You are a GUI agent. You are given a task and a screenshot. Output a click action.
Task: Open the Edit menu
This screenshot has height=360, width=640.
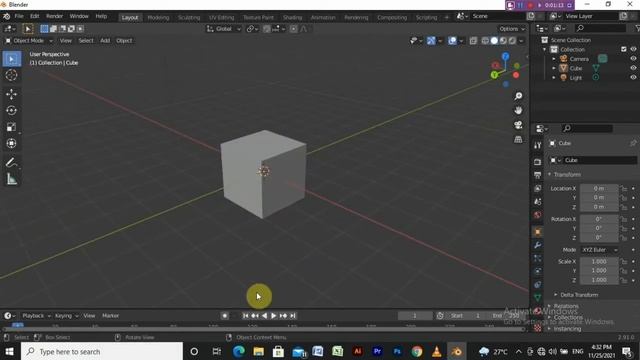35,16
